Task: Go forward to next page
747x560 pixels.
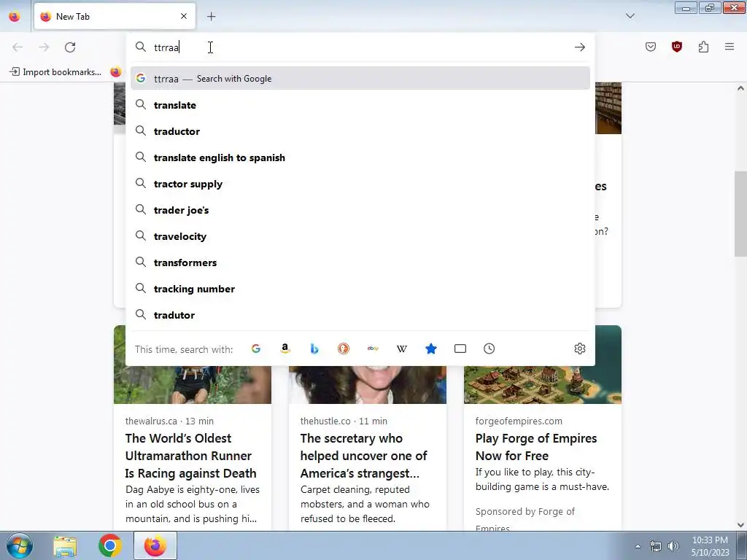Action: [44, 47]
